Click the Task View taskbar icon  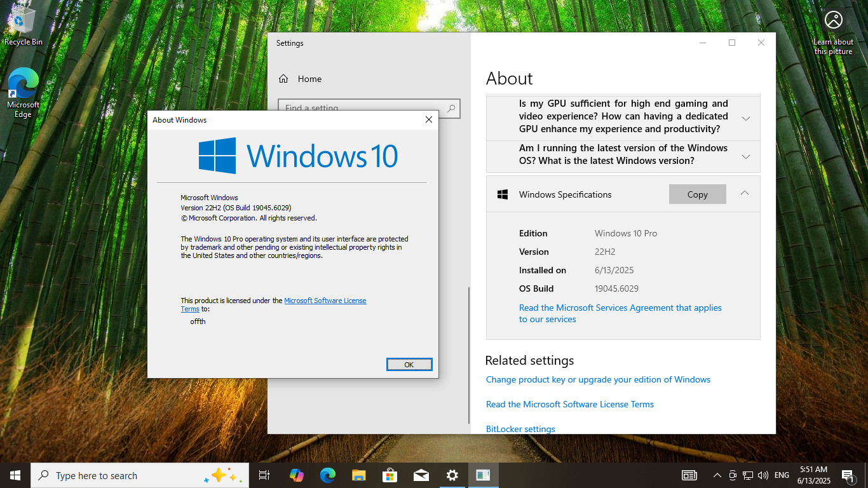pyautogui.click(x=264, y=475)
